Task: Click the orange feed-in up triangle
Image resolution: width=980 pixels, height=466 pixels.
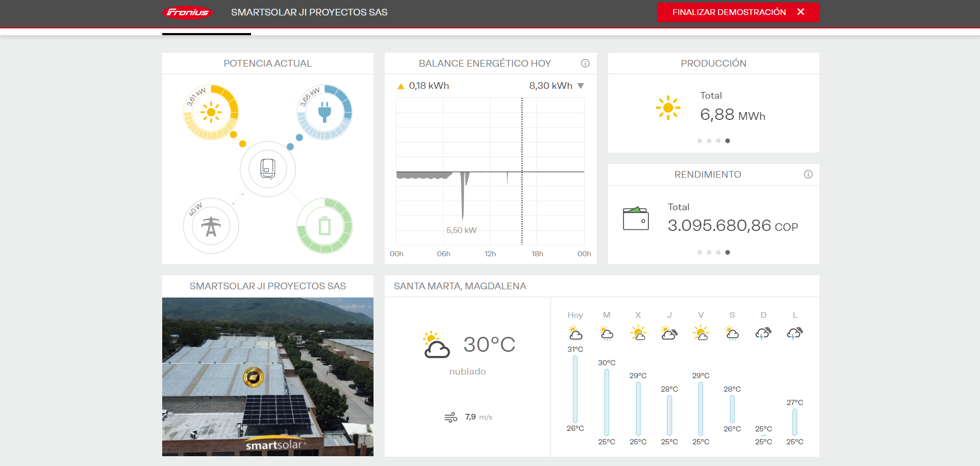Action: click(400, 86)
